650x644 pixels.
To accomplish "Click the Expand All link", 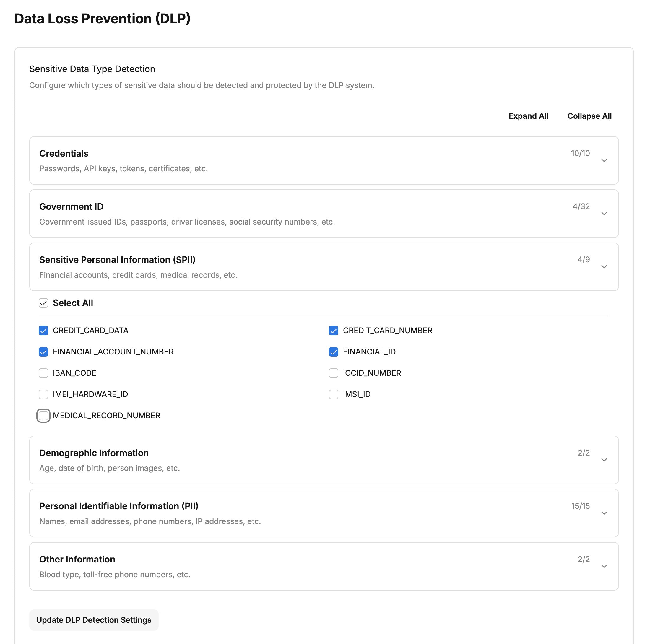I will (528, 116).
